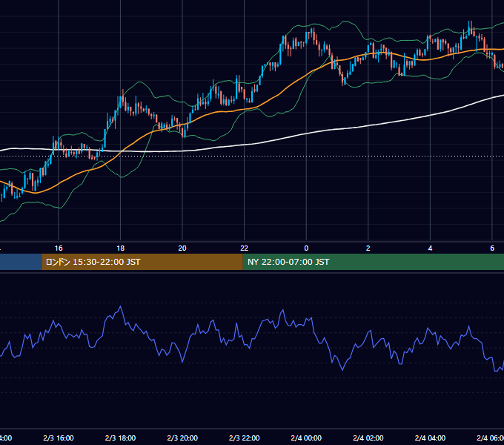Click the 4 hour label on price chart axis
The width and height of the screenshot is (504, 445).
430,248
